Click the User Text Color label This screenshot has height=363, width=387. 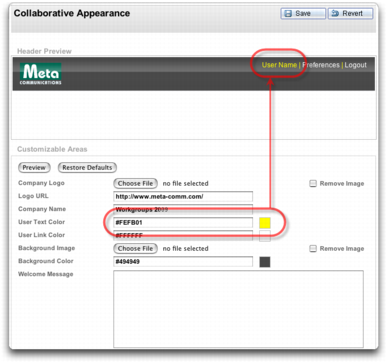42,222
